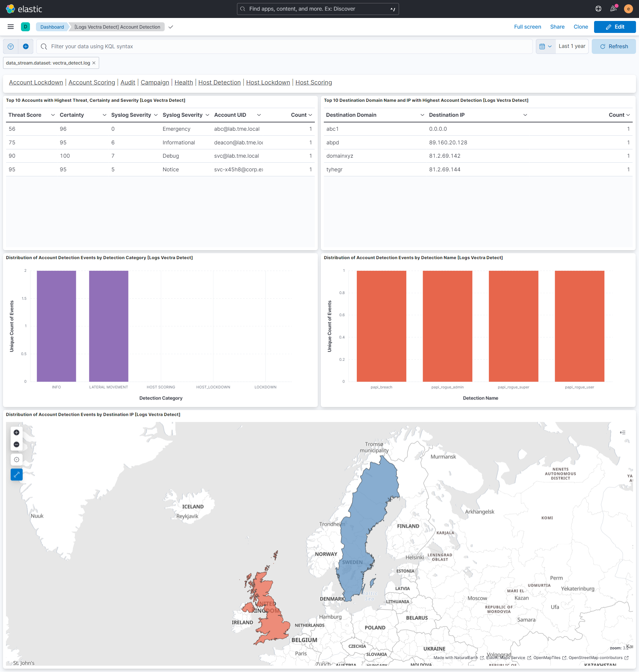Fit map to data bounds
This screenshot has height=672, width=639.
16,459
